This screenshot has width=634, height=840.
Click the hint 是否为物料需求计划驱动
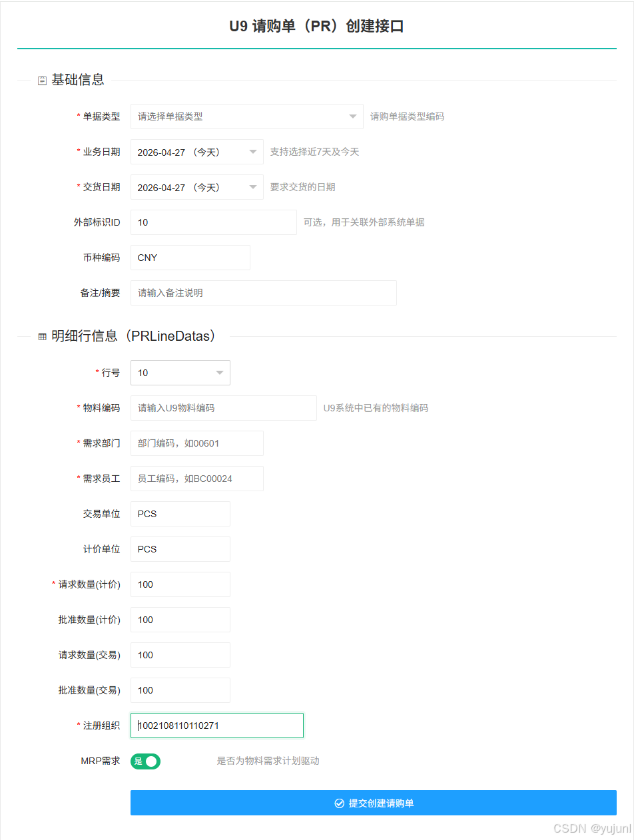point(268,761)
